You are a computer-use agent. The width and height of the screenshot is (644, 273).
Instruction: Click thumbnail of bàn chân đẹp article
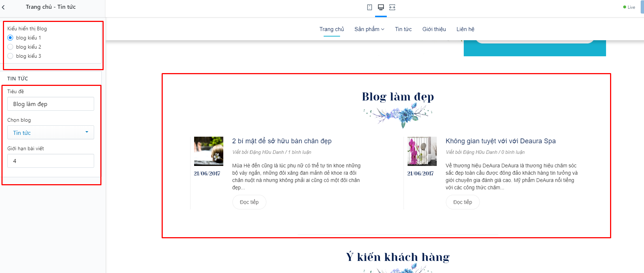[209, 151]
